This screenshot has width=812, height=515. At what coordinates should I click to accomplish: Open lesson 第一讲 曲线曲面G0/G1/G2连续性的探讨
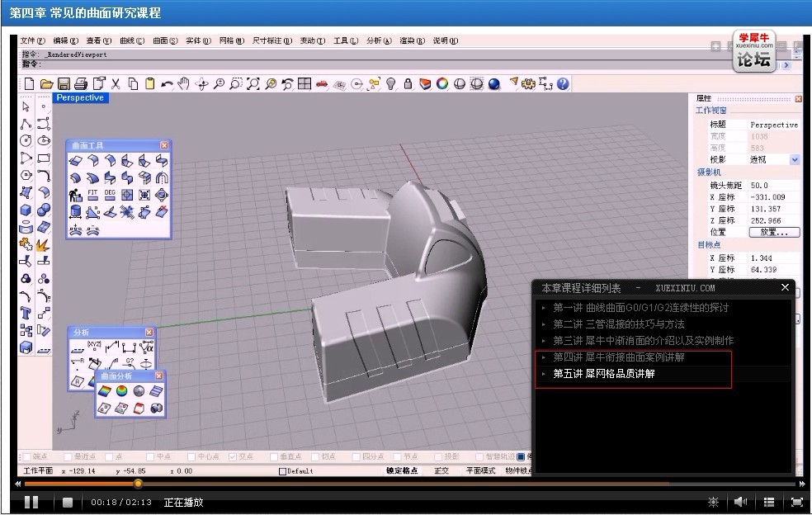click(640, 308)
